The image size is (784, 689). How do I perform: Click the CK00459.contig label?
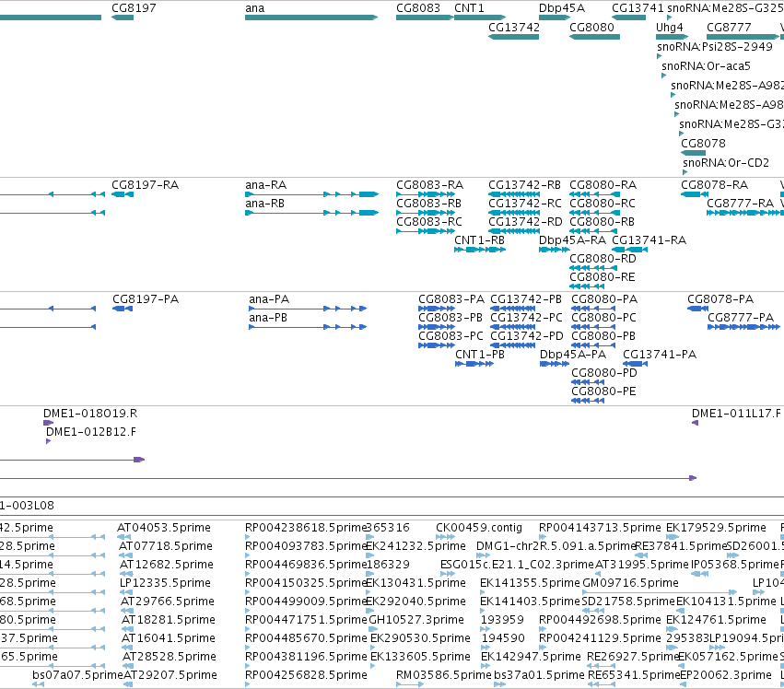(x=478, y=528)
